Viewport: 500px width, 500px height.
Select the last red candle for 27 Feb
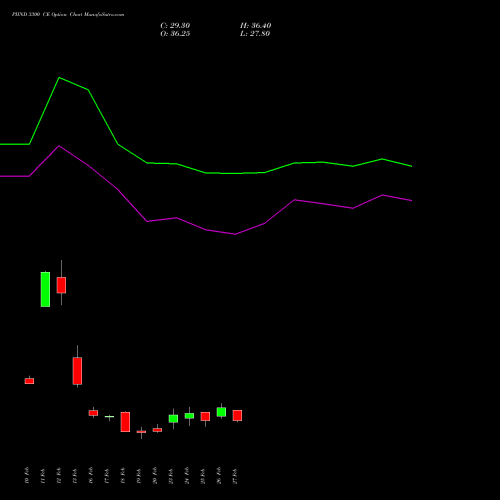pyautogui.click(x=237, y=415)
